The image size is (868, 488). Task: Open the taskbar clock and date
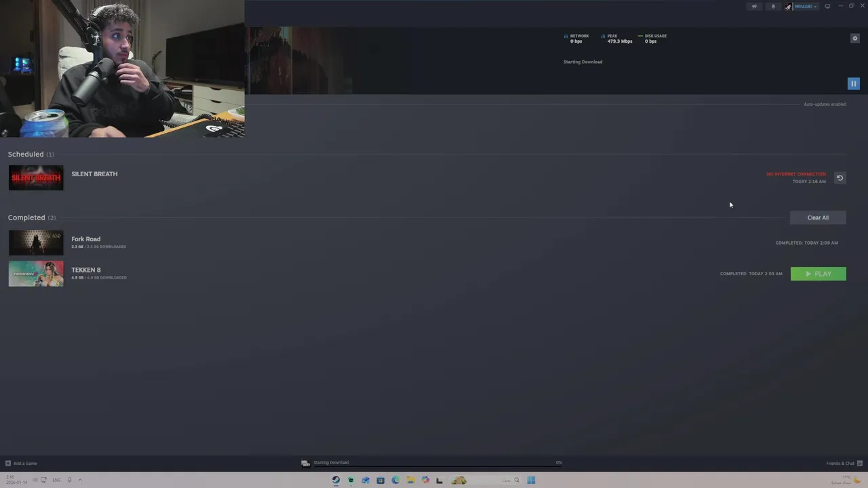point(16,480)
